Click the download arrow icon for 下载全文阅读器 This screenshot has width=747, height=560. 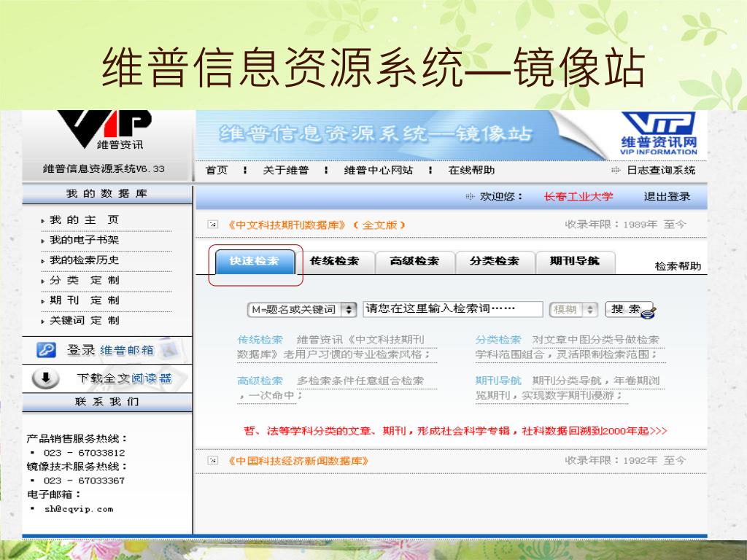pyautogui.click(x=46, y=378)
